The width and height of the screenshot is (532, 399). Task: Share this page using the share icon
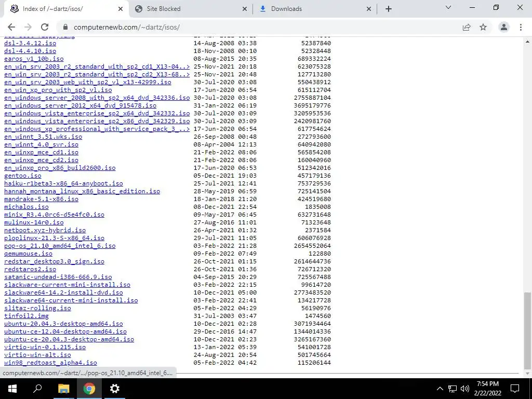[467, 27]
